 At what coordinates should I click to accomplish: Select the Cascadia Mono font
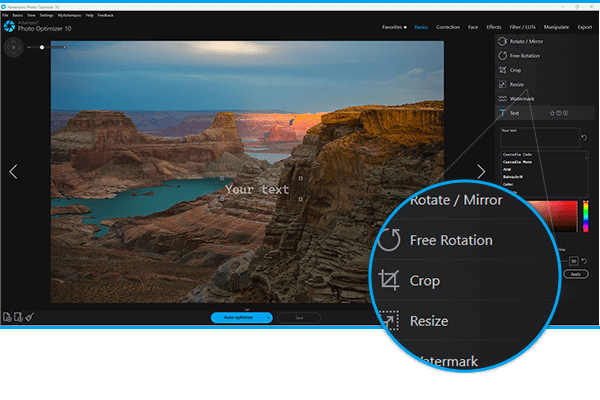[x=517, y=162]
